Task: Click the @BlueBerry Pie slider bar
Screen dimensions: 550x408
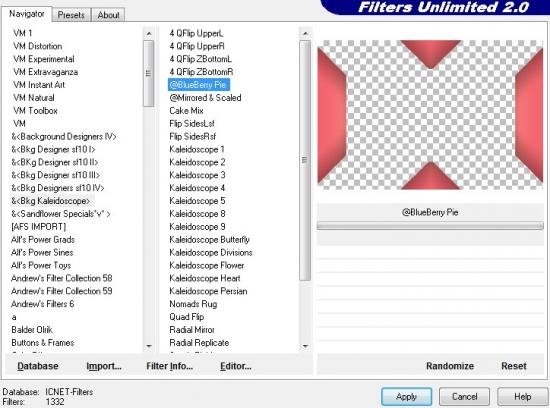Action: coord(430,226)
